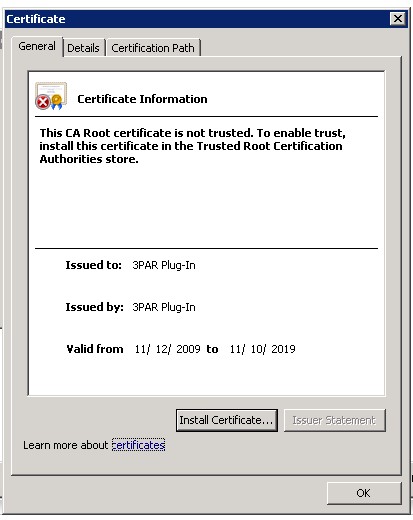Click the Issued by label
The width and height of the screenshot is (413, 520).
tap(94, 307)
